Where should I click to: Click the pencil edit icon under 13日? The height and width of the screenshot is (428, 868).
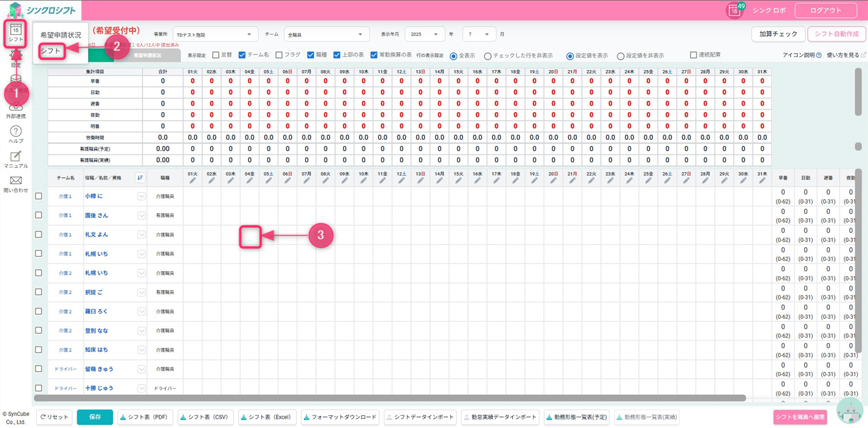[x=420, y=180]
